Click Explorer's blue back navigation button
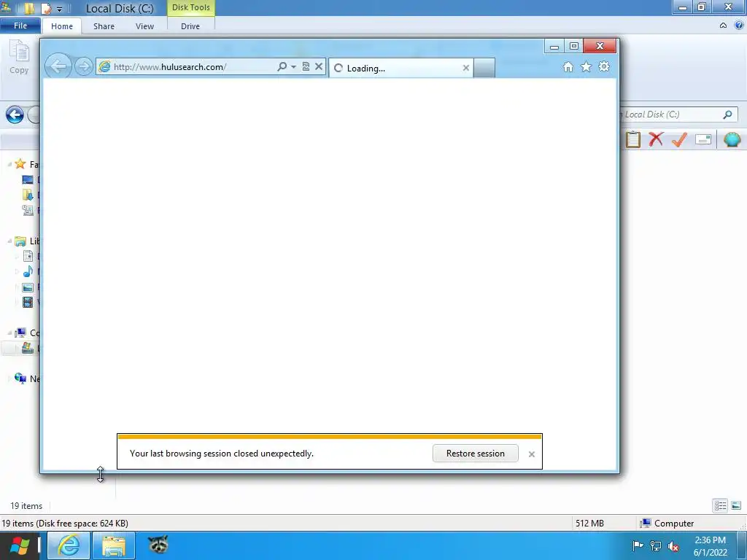The height and width of the screenshot is (560, 747). (x=15, y=114)
